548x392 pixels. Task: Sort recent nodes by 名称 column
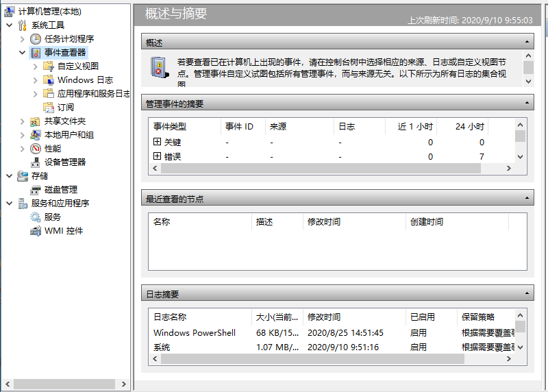pos(200,222)
